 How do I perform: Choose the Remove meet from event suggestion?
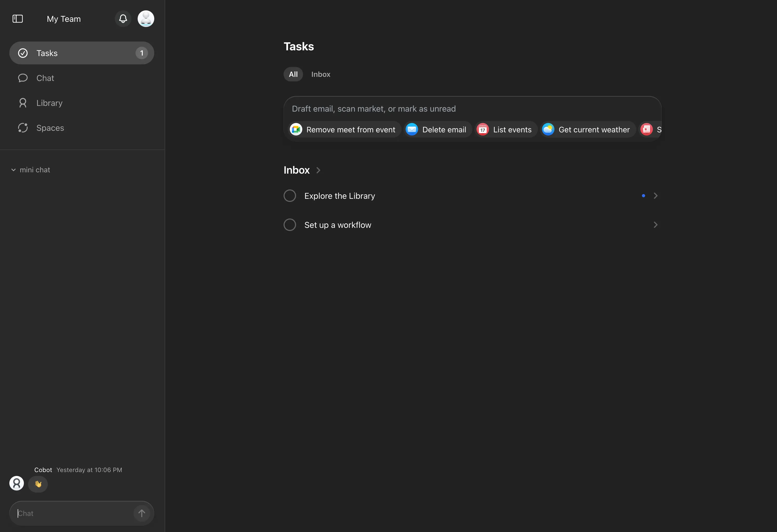click(x=345, y=130)
